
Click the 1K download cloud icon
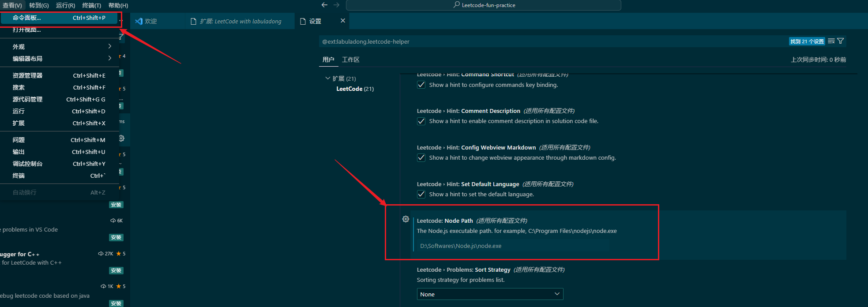pyautogui.click(x=103, y=286)
